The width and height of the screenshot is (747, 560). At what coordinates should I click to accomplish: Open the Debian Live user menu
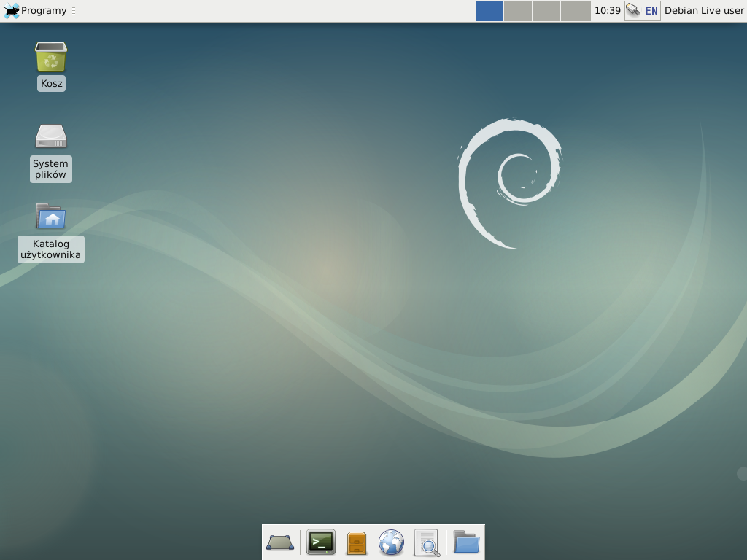point(704,11)
